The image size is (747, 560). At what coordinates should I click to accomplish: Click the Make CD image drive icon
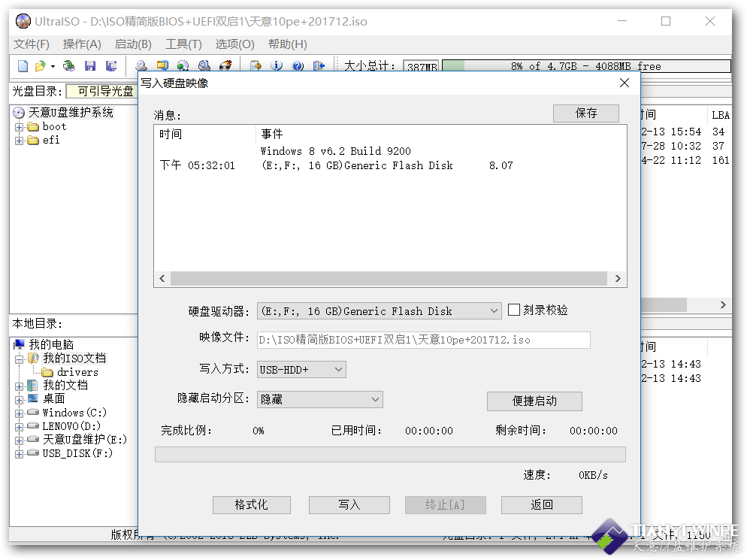141,65
